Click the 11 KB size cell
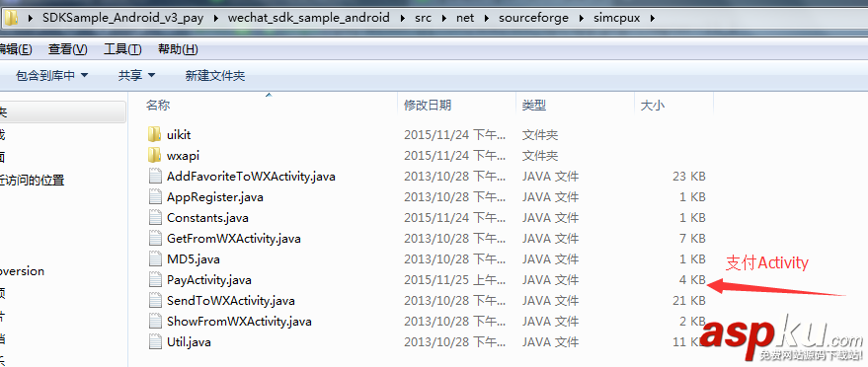 (689, 341)
